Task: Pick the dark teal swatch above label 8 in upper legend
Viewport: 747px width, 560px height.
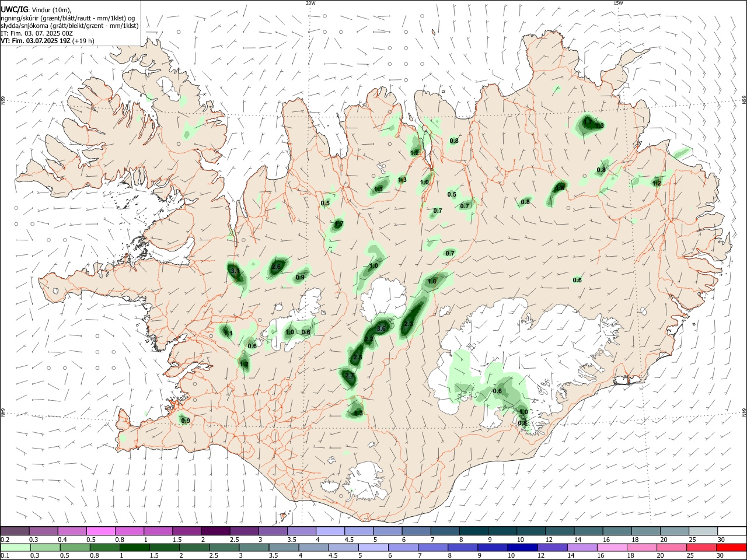Action: pyautogui.click(x=473, y=531)
